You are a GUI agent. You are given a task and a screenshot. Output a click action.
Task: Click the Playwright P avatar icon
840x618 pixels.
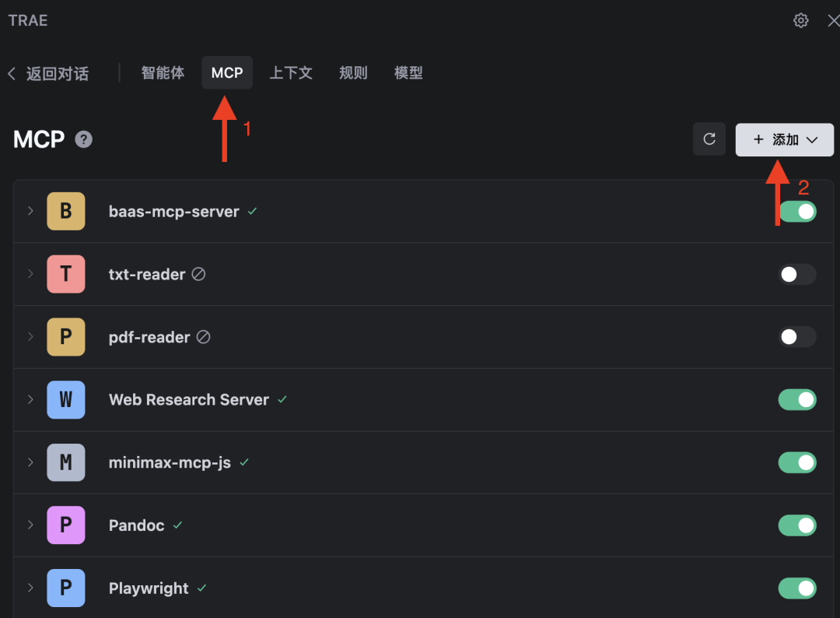[66, 588]
